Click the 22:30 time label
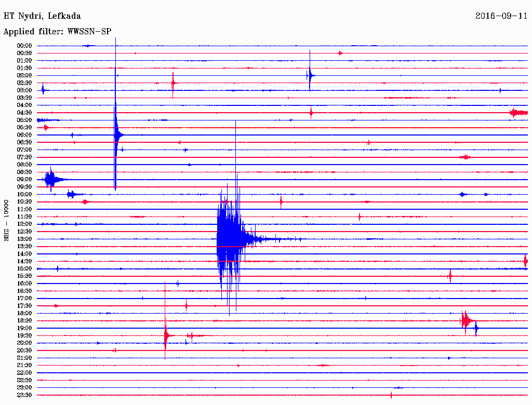Viewport: 532px width, 405px height. (24, 380)
